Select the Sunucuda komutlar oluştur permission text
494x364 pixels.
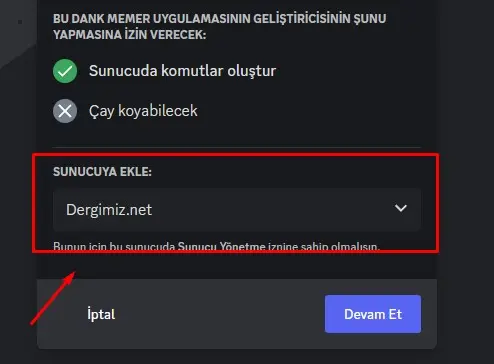click(x=182, y=71)
